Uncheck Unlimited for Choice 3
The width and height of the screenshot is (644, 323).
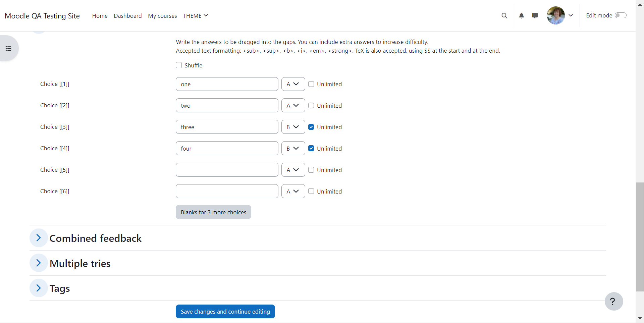click(311, 127)
